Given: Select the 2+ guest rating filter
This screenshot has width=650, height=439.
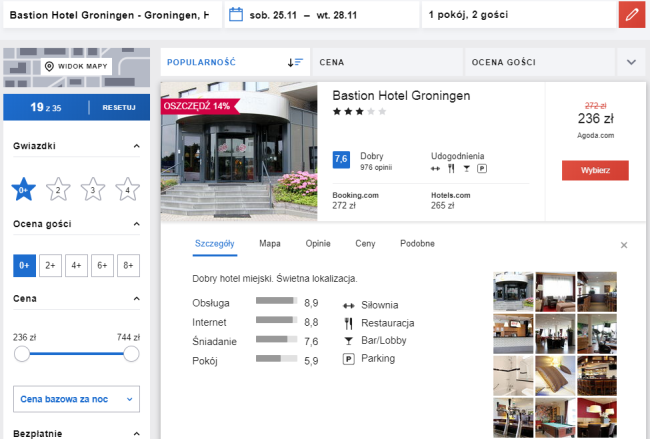Looking at the screenshot, I should [x=51, y=265].
